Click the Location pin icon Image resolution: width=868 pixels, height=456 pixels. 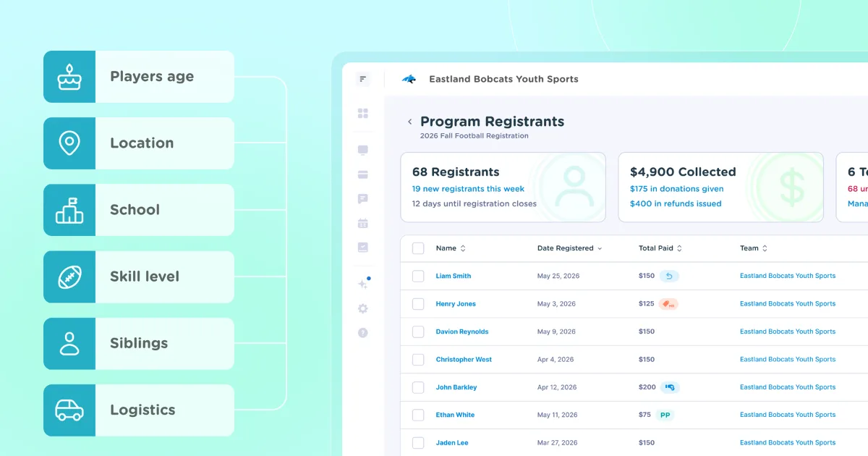click(69, 143)
